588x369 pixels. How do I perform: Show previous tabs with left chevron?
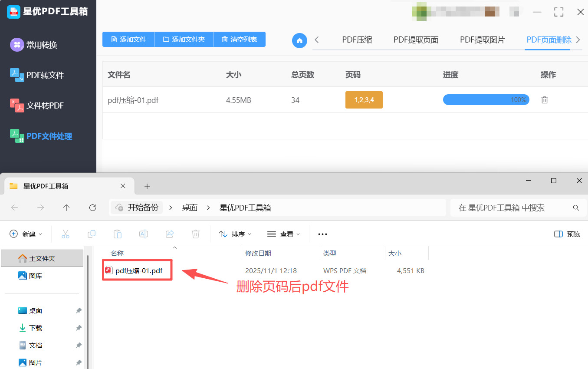pyautogui.click(x=317, y=40)
